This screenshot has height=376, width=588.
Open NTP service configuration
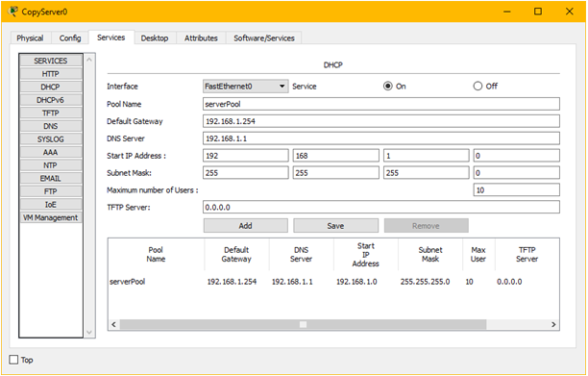51,165
